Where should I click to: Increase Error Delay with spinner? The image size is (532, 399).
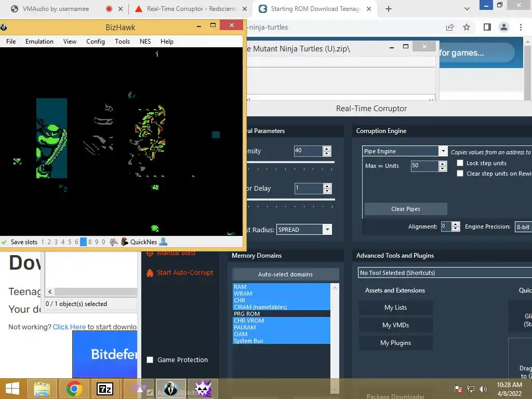point(327,186)
